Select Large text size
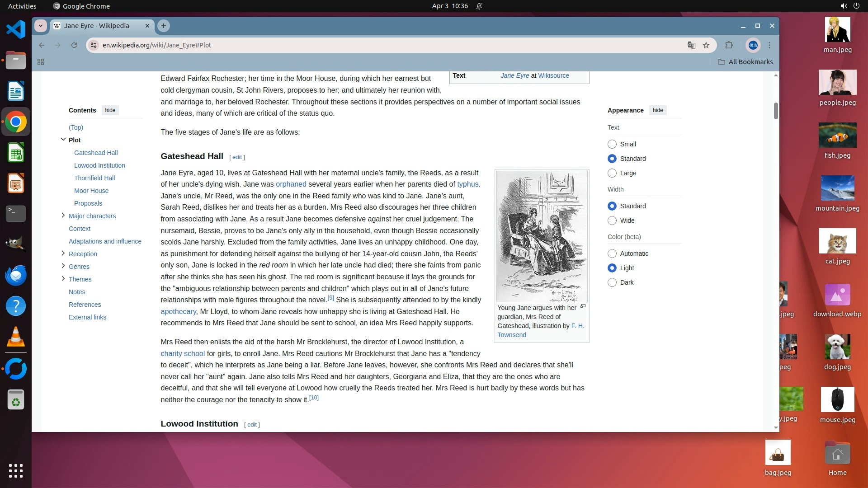This screenshot has height=488, width=868. (612, 173)
